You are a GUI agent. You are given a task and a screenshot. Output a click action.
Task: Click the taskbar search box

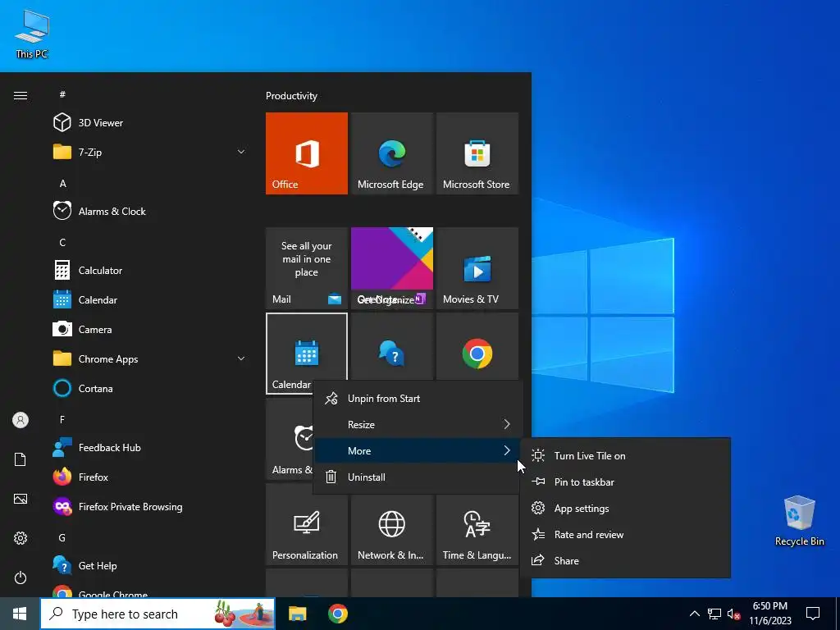[x=157, y=614]
